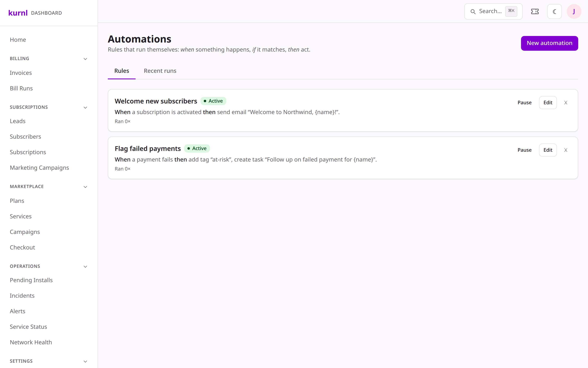Open Subscribers page
Screen dimensions: 588x368
[25, 137]
